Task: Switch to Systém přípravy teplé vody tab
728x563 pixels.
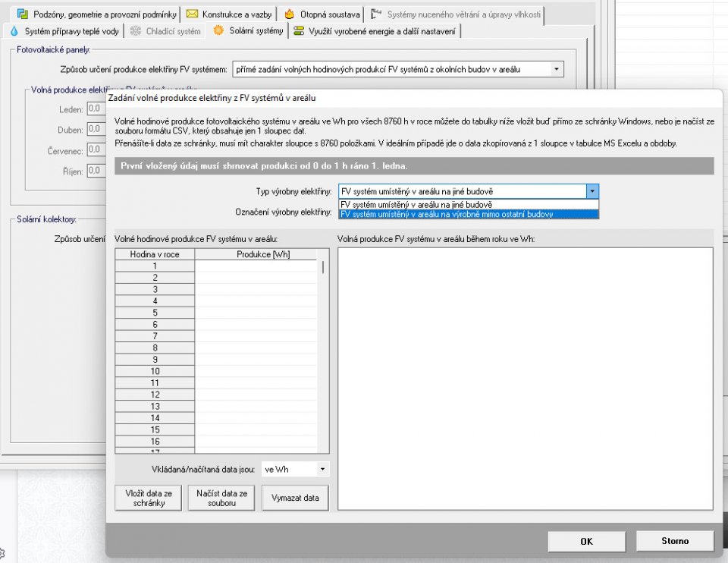Action: (64, 31)
